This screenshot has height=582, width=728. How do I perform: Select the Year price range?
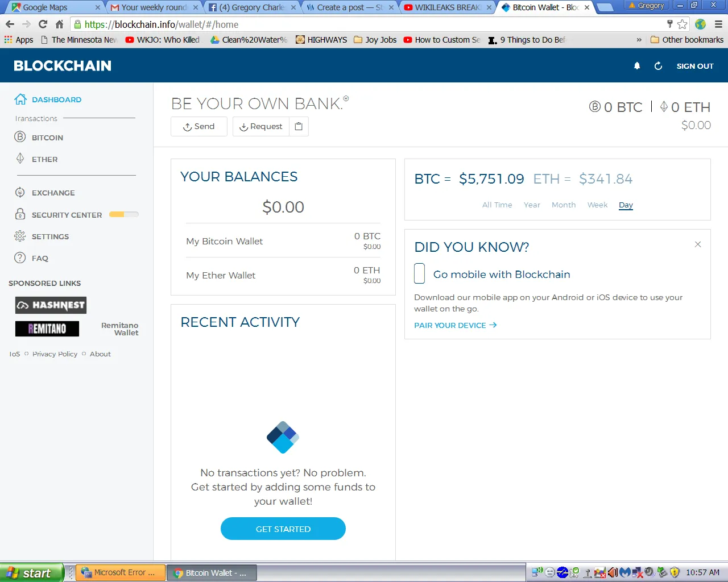(532, 205)
